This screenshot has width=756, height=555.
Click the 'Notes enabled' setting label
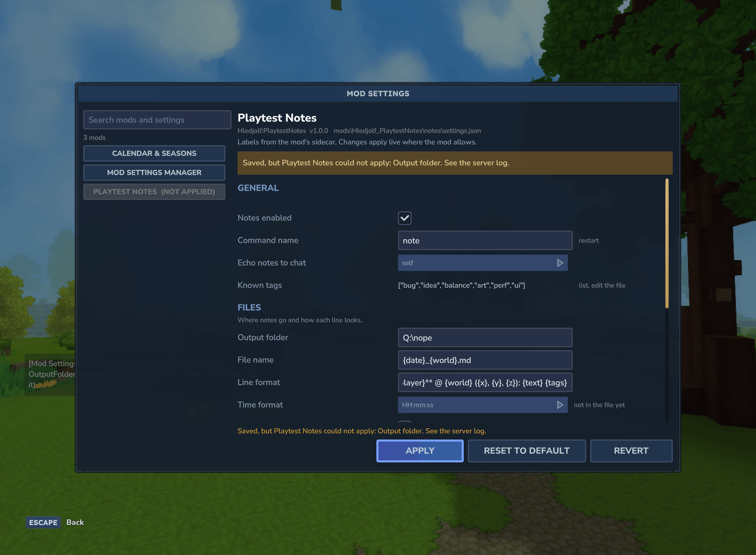pyautogui.click(x=265, y=218)
